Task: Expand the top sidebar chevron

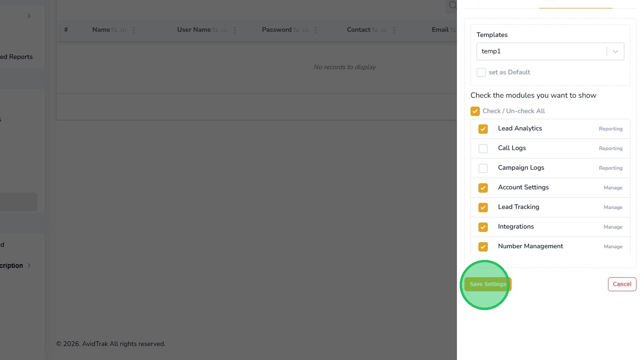Action: point(29,16)
